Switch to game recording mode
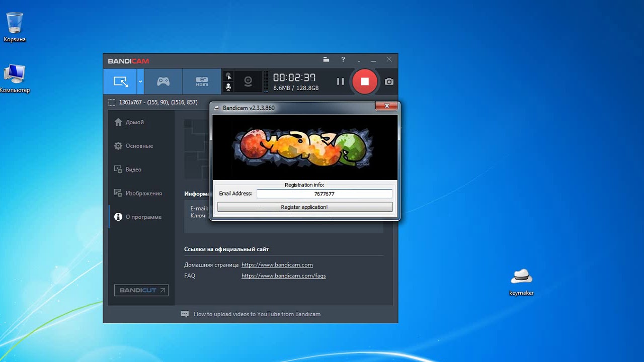The image size is (644, 362). point(163,81)
